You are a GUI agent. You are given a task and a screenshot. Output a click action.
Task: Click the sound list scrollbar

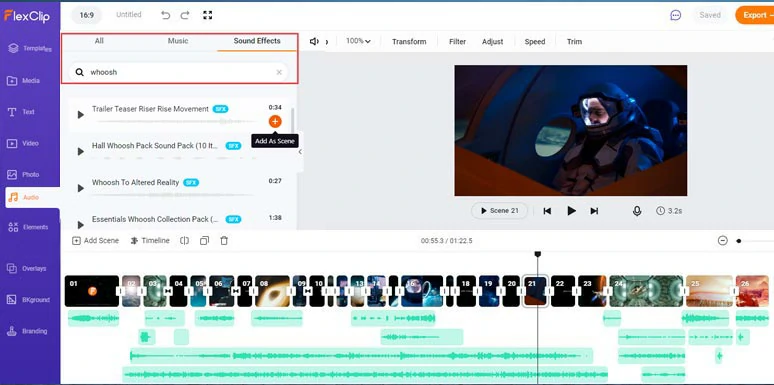(292, 121)
